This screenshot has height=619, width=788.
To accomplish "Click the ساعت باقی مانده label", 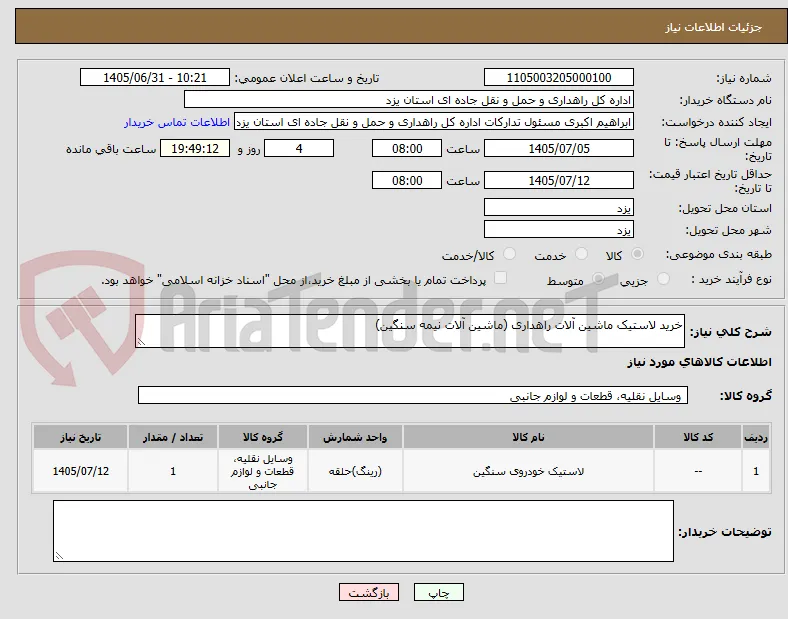I will [111, 149].
